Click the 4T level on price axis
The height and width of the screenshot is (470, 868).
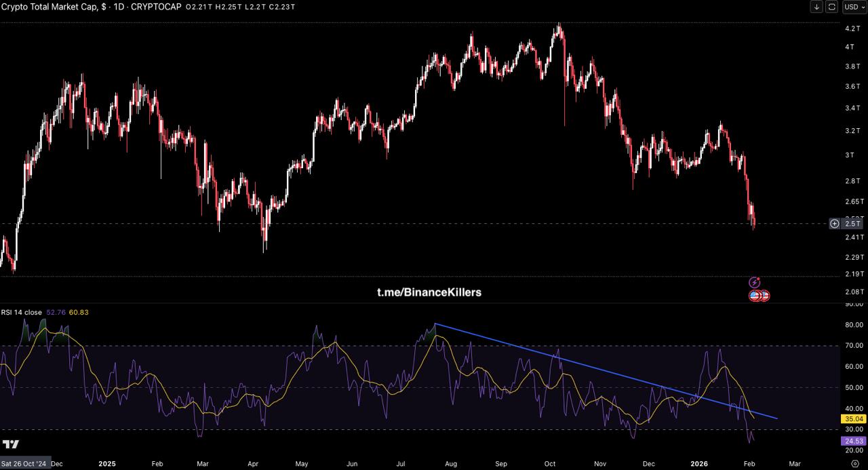click(x=849, y=47)
